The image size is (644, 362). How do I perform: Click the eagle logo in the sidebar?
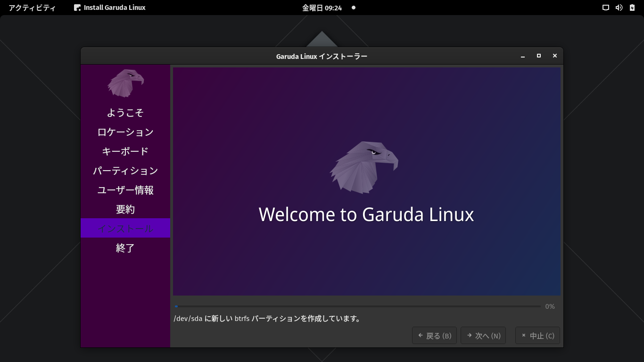click(125, 83)
